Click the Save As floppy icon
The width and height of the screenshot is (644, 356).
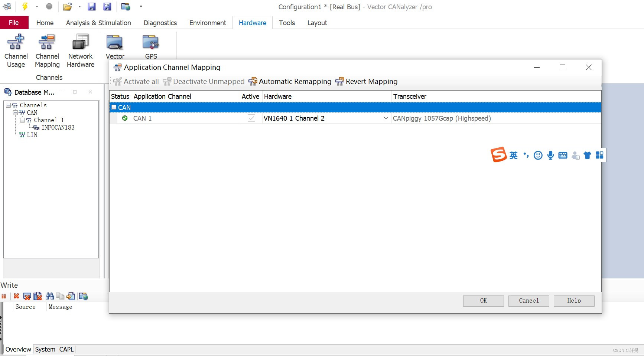click(x=107, y=7)
